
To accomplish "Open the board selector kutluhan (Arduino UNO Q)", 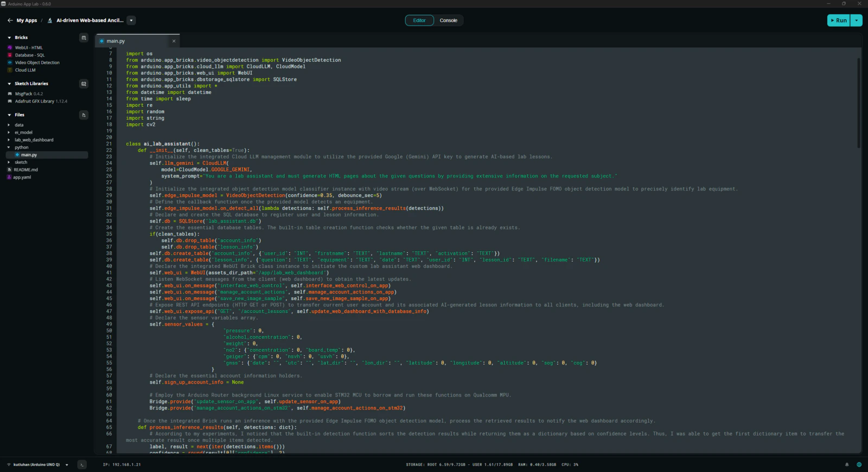I will click(x=37, y=464).
